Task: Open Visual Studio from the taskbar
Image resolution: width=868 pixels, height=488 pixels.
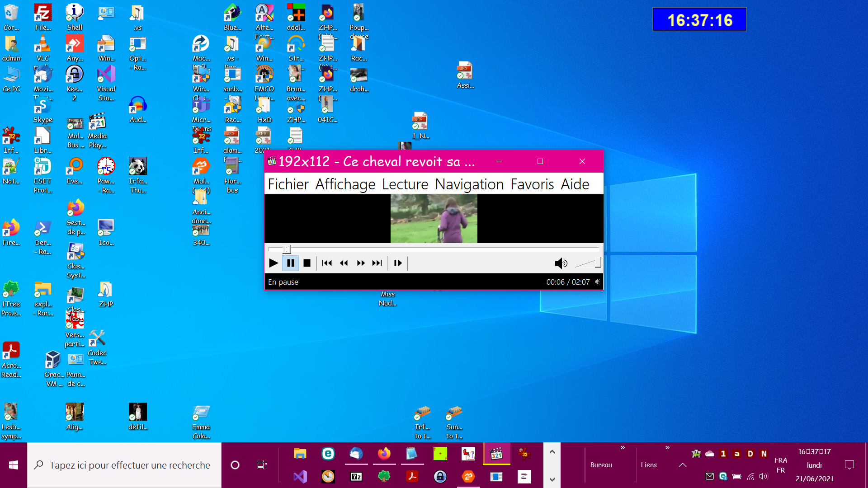Action: (x=300, y=476)
